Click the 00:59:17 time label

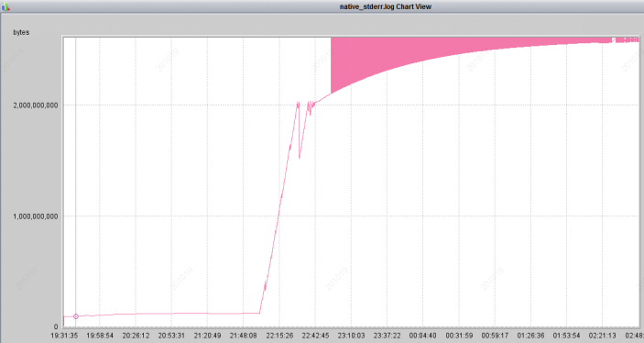[x=495, y=336]
